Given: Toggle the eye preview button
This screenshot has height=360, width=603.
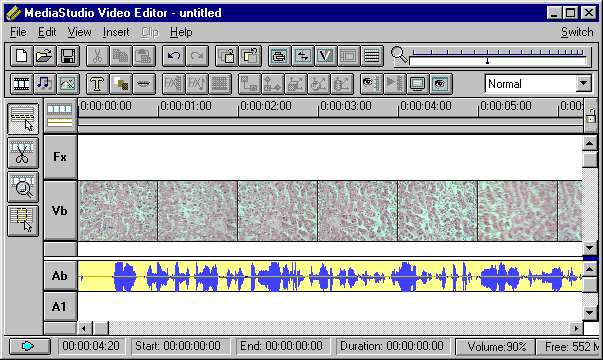Looking at the screenshot, I should (x=441, y=83).
